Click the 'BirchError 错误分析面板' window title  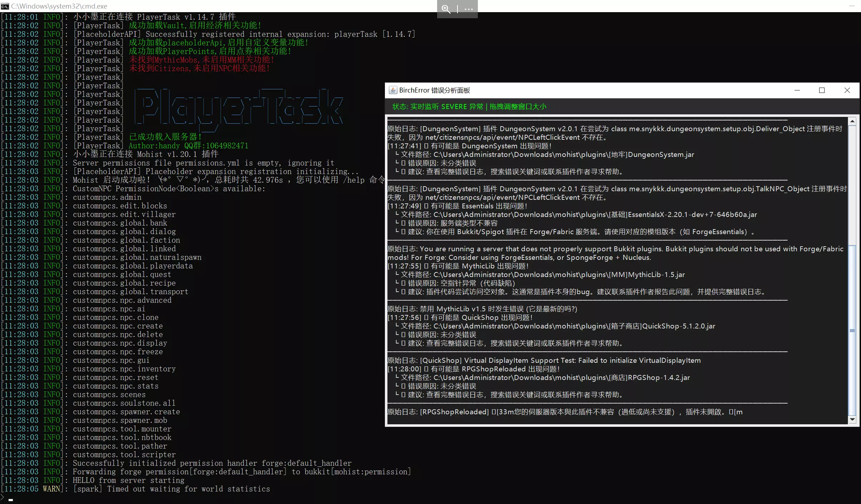pos(435,90)
